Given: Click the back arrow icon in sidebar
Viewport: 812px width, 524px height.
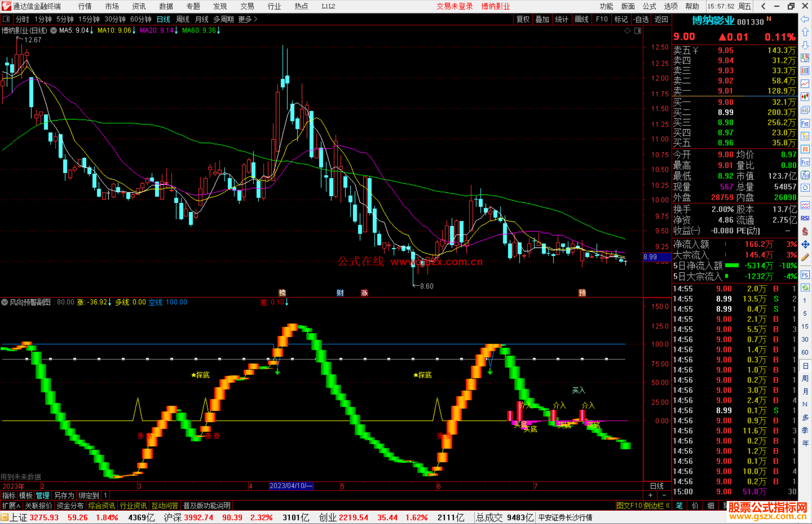Looking at the screenshot, I should (805, 19).
